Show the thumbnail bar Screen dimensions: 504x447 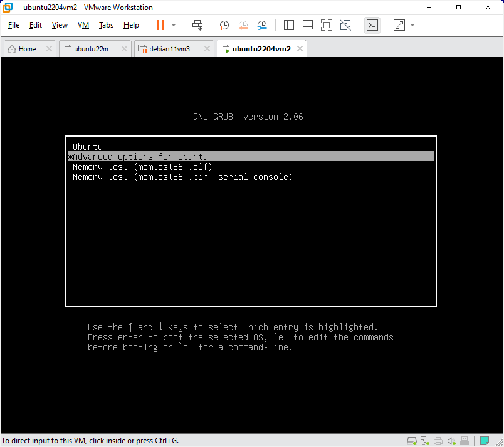point(307,25)
